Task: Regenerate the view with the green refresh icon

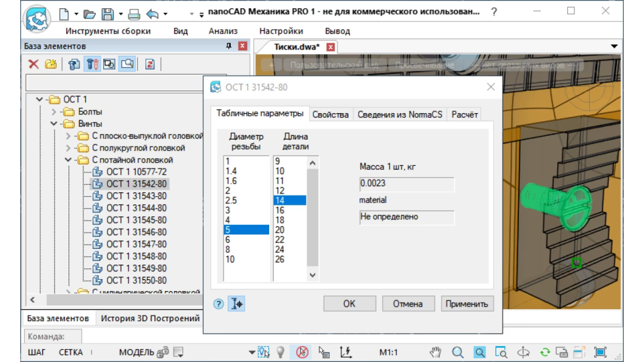Action: pyautogui.click(x=545, y=353)
